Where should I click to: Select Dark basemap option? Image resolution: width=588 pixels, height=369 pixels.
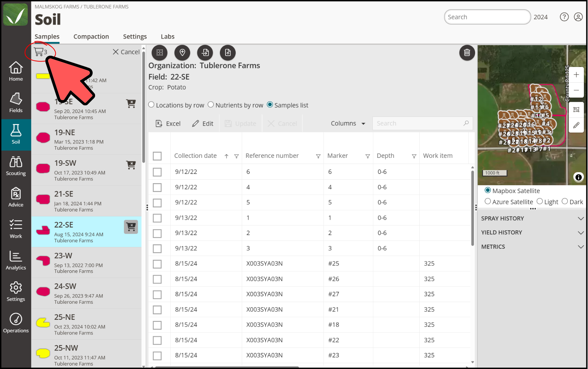pyautogui.click(x=565, y=201)
